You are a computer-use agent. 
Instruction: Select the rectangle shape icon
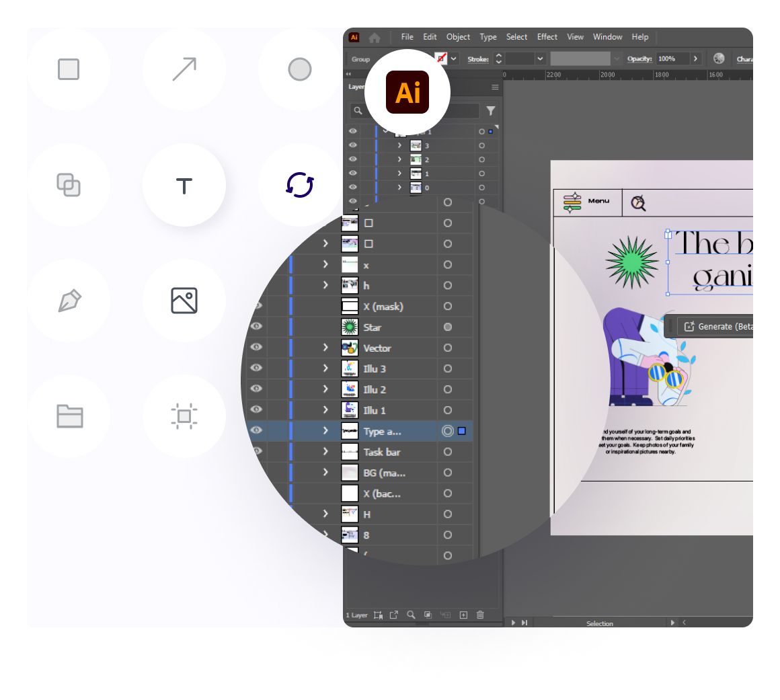point(69,69)
